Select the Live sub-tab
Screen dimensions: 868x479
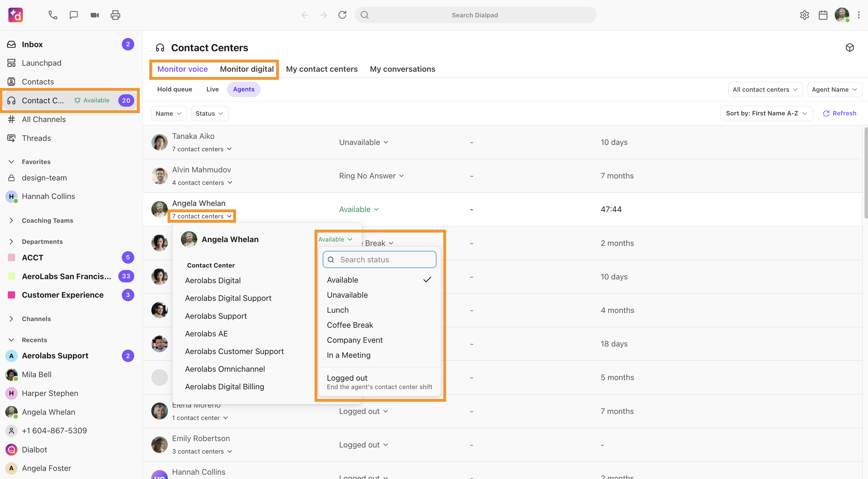[212, 89]
